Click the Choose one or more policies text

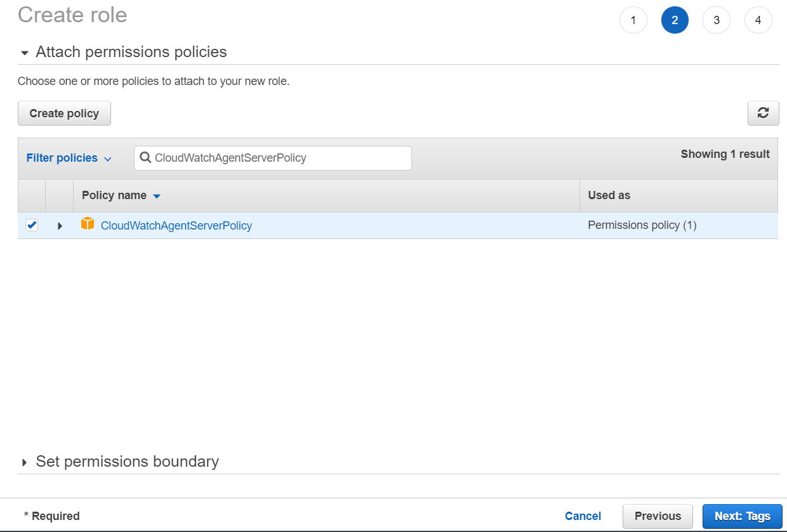pos(154,81)
